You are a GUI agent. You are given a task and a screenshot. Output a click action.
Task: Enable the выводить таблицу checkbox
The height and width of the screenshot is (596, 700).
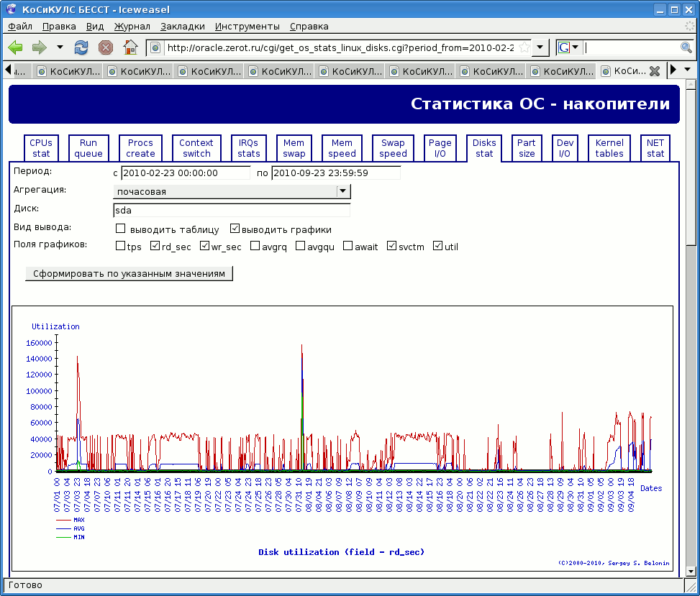click(121, 229)
